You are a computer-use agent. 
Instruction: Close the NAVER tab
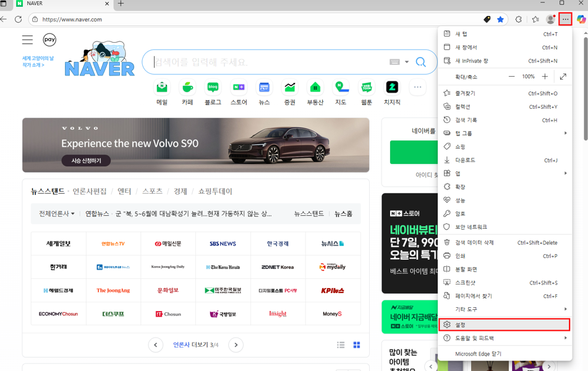click(x=107, y=3)
